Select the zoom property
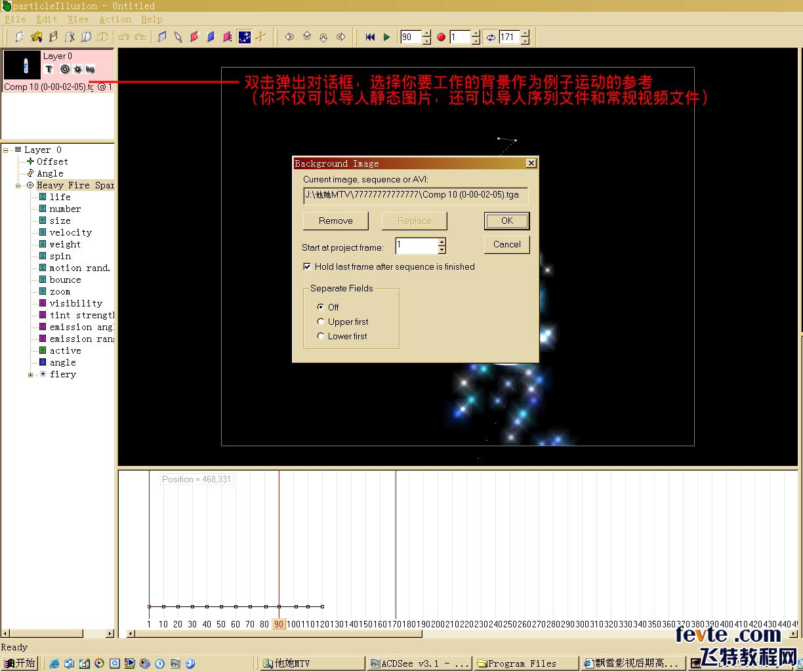This screenshot has height=672, width=803. click(x=60, y=291)
